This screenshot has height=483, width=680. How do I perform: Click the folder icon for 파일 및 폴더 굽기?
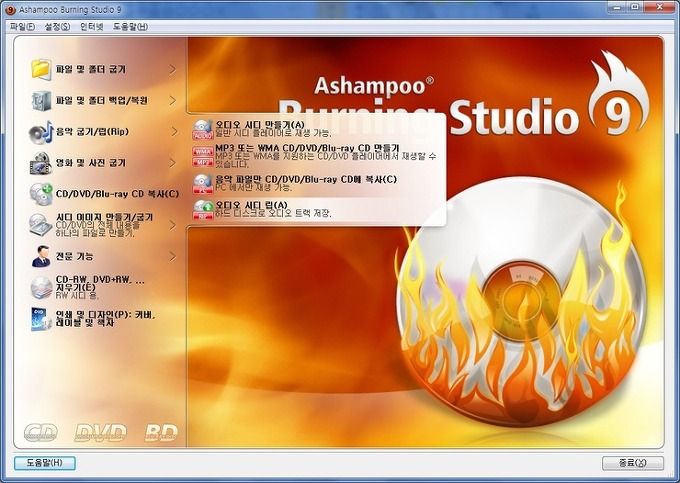point(41,69)
